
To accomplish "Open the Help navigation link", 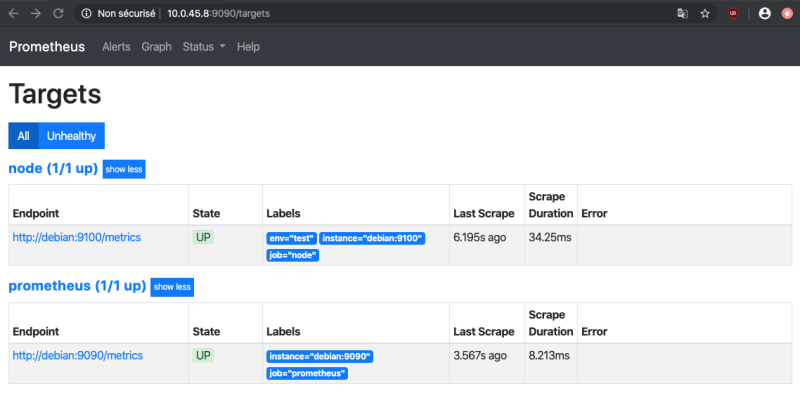I will [x=248, y=47].
